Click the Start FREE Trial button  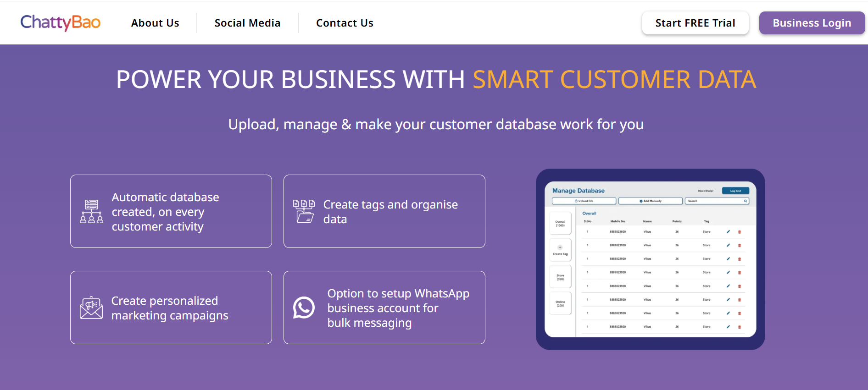(x=695, y=23)
